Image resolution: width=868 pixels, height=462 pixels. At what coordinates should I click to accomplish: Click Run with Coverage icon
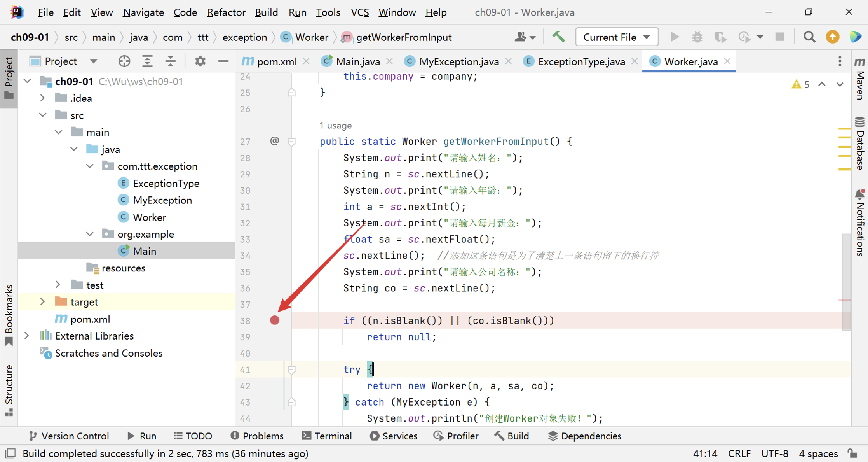coord(720,37)
